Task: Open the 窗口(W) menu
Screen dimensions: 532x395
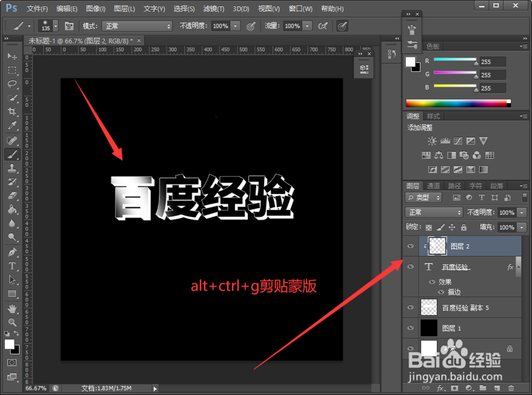Action: (x=301, y=9)
